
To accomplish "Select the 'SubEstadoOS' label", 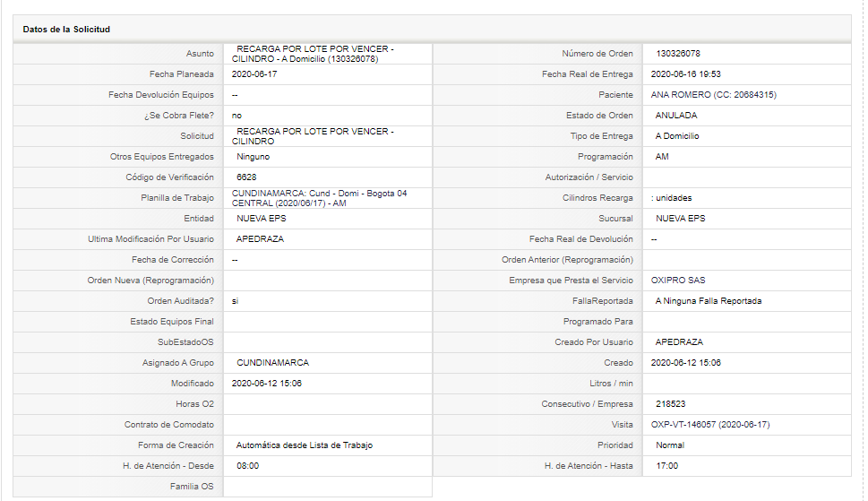I will pos(185,342).
